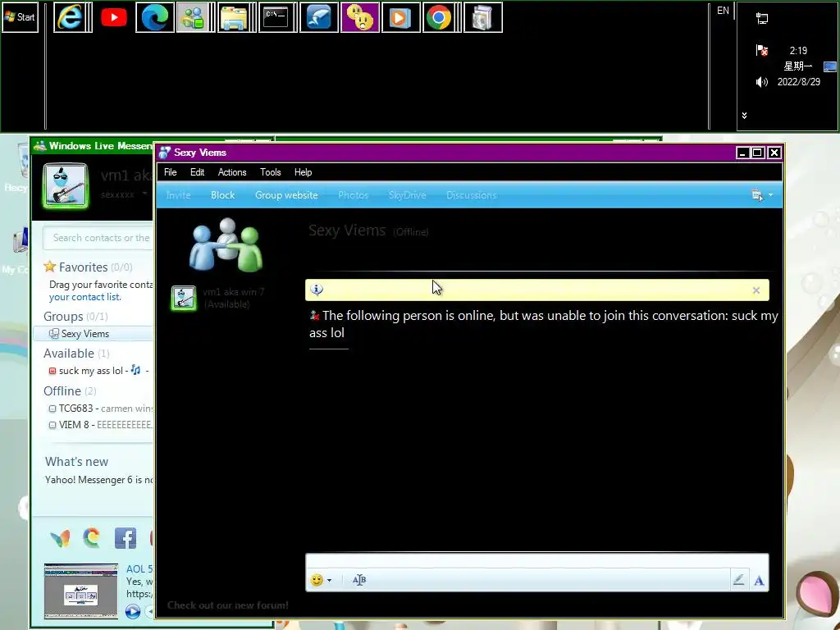This screenshot has height=630, width=840.
Task: Open the font change A icon
Action: coord(759,580)
